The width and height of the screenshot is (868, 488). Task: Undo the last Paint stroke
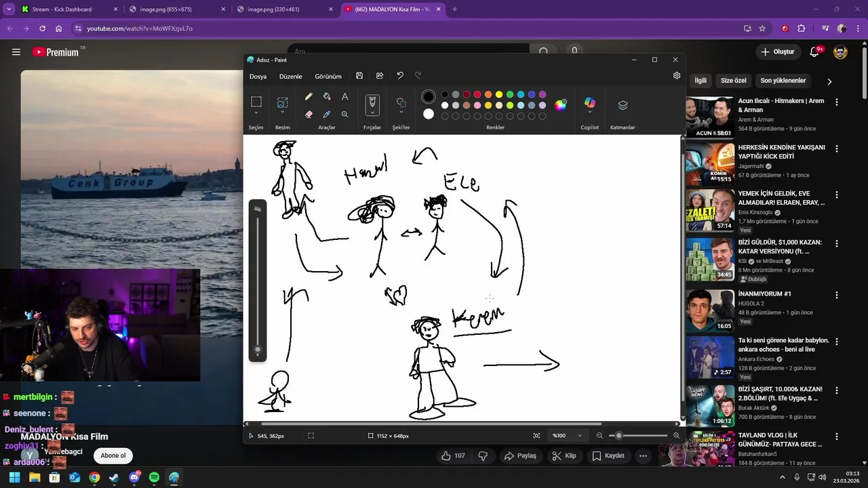point(400,76)
